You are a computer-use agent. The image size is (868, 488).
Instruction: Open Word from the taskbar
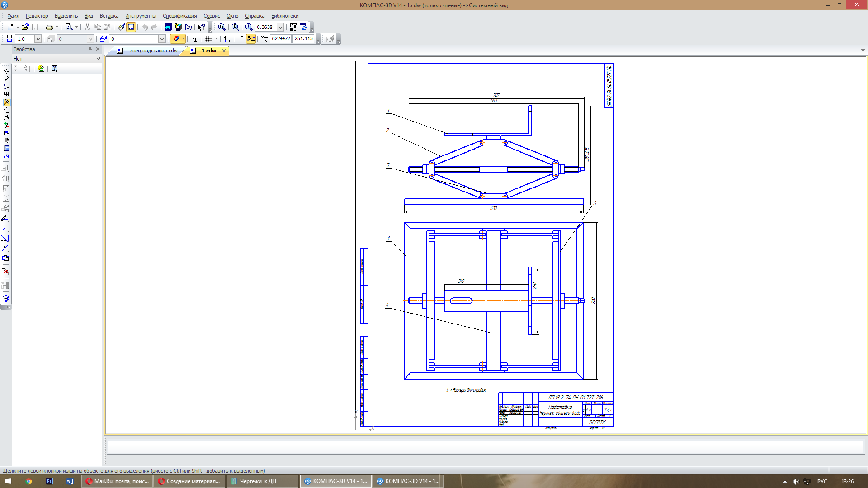click(70, 481)
